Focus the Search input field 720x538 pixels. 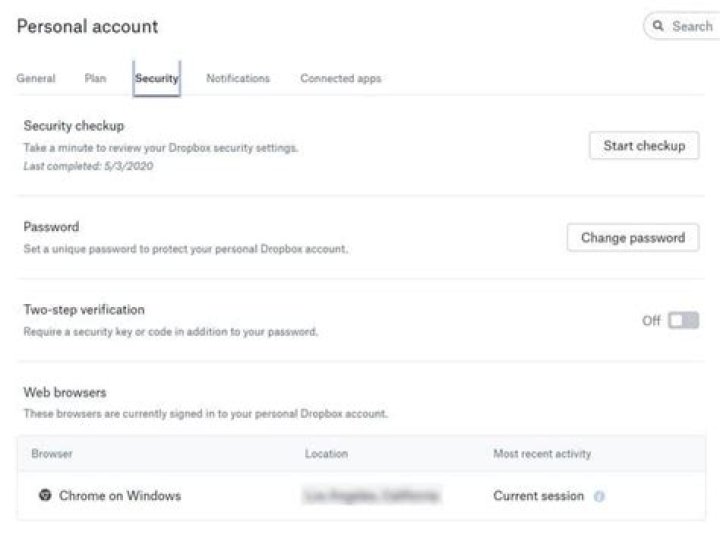[692, 26]
